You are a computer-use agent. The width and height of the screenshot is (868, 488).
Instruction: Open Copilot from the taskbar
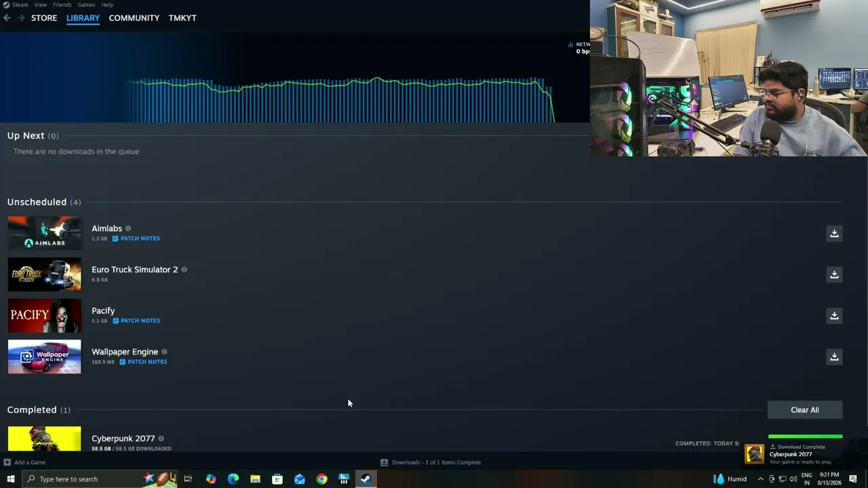point(211,479)
